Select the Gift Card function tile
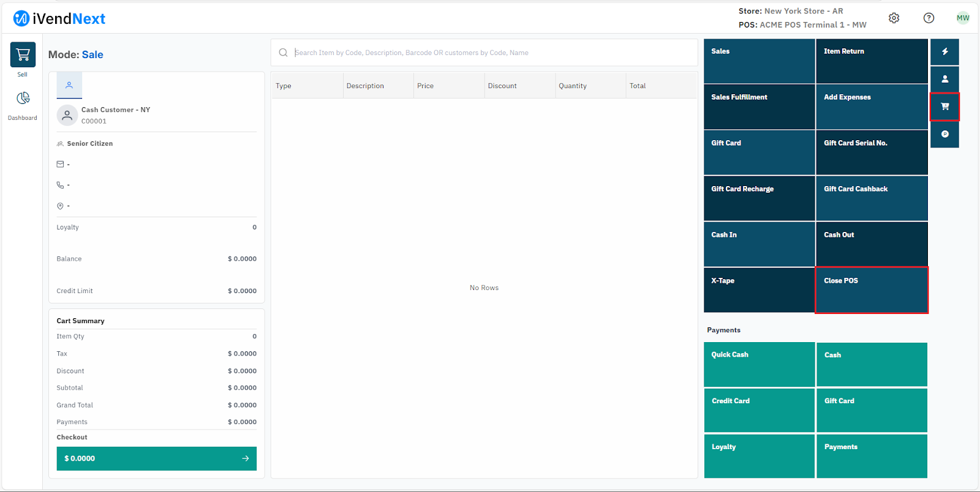 (x=759, y=153)
